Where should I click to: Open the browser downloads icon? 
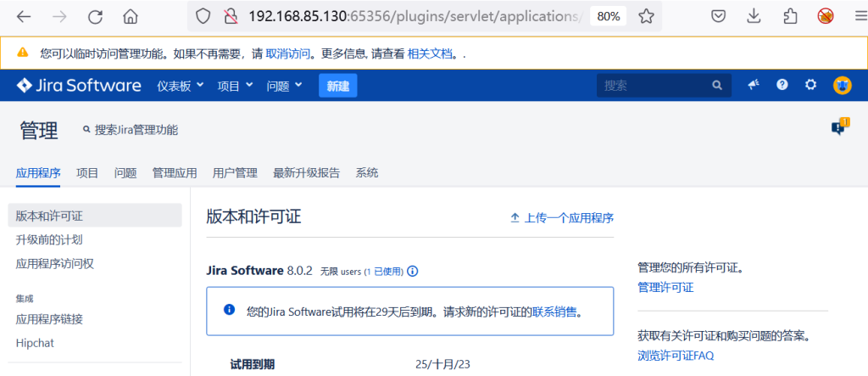click(x=754, y=17)
